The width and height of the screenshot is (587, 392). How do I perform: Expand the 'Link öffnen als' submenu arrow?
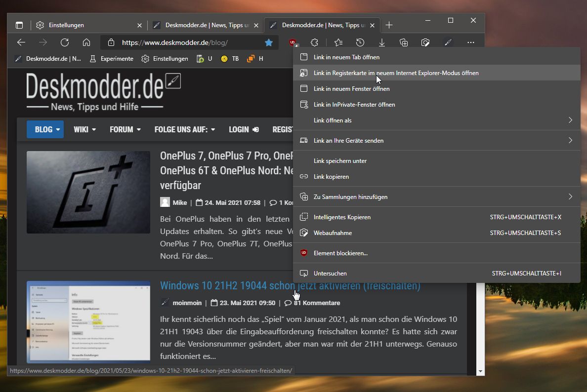click(570, 120)
